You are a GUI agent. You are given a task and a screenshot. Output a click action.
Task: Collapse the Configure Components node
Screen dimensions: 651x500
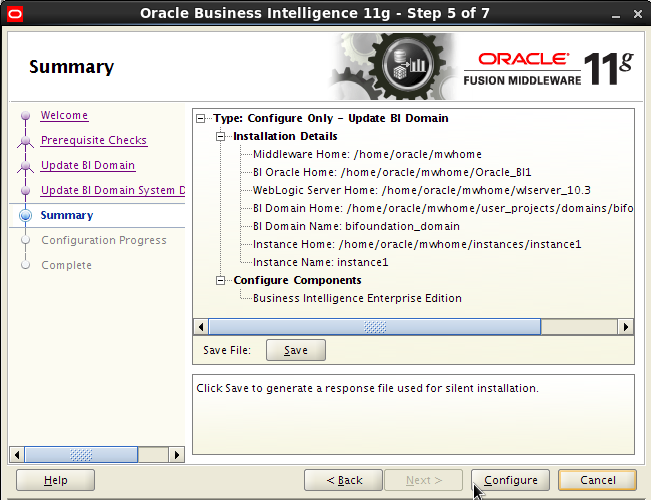[220, 281]
